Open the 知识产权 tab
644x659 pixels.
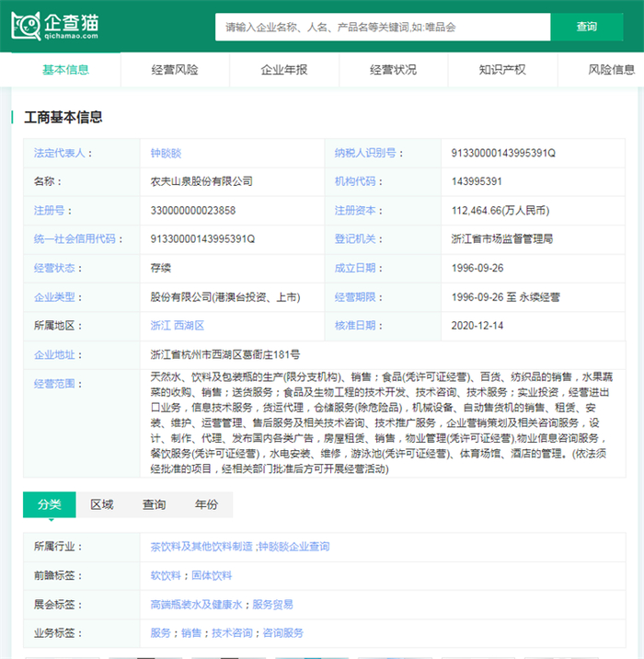pos(502,70)
